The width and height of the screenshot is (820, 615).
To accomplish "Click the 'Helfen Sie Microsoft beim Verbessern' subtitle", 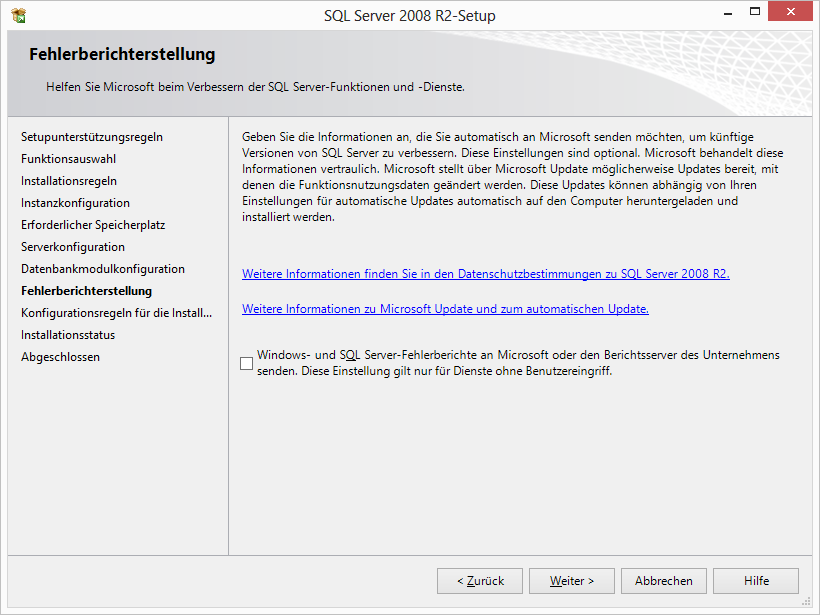I will 255,87.
